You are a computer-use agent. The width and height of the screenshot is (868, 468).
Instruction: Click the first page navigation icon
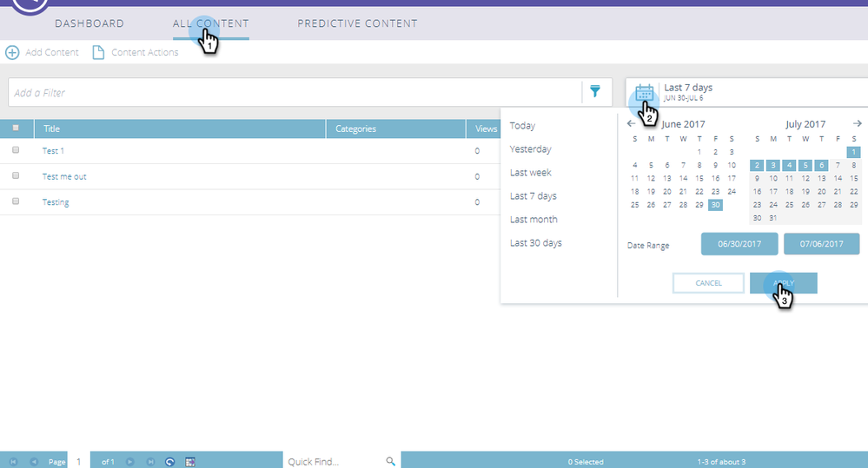coord(13,461)
